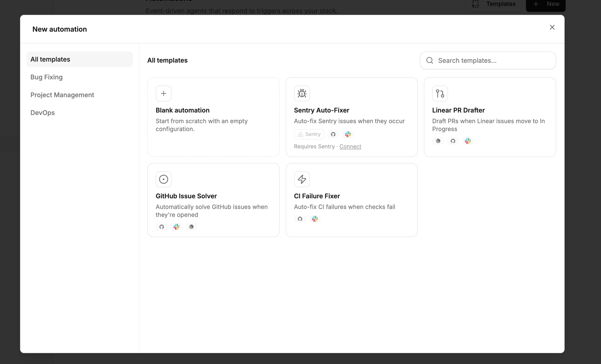Close the New automation dialog

[552, 27]
